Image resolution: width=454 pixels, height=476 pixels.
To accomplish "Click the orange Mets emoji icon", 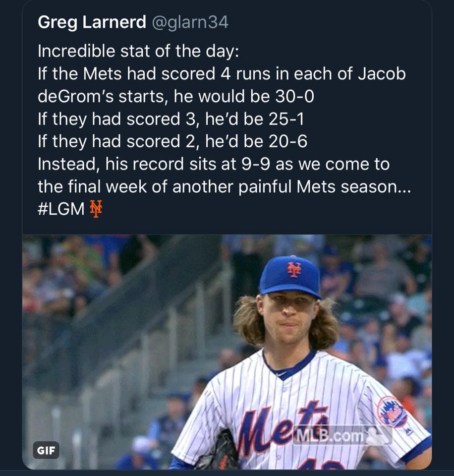I will (96, 209).
